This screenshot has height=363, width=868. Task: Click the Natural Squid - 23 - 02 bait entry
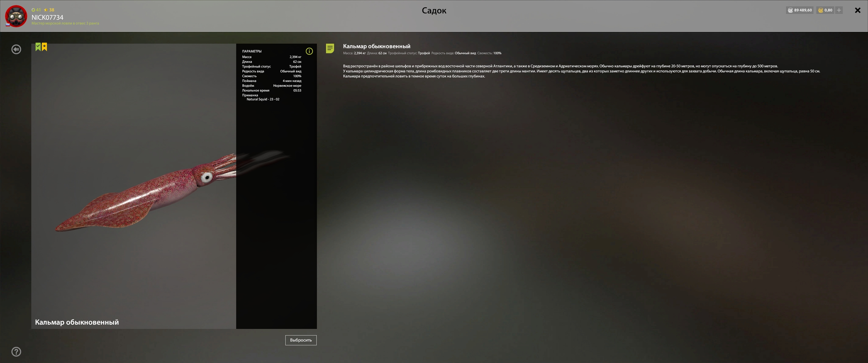click(x=263, y=99)
